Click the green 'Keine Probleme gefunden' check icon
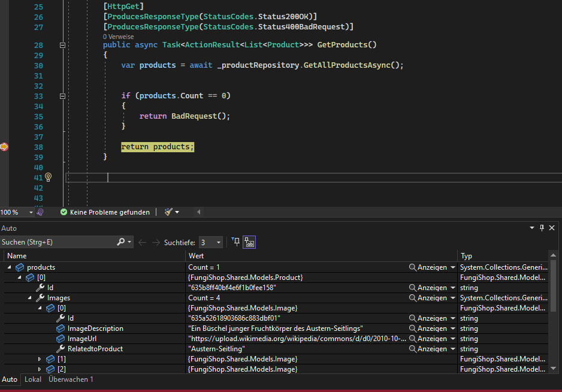This screenshot has width=562, height=392. [x=64, y=212]
